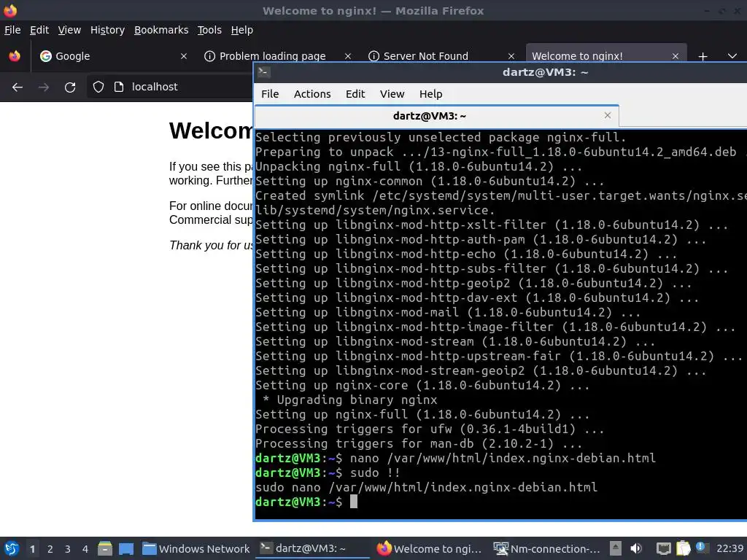
Task: Activate the Welcome to nginx taskbar entry
Action: [x=430, y=548]
